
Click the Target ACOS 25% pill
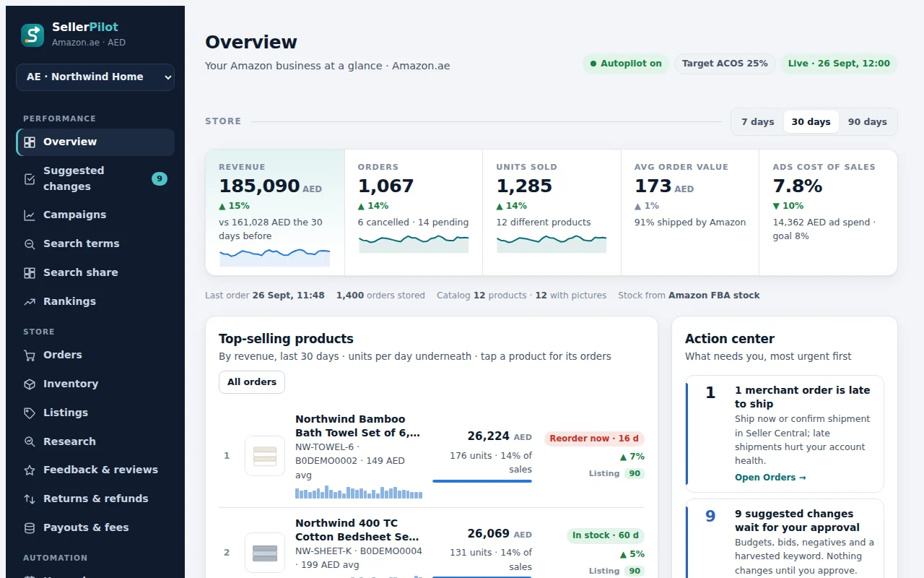[725, 64]
